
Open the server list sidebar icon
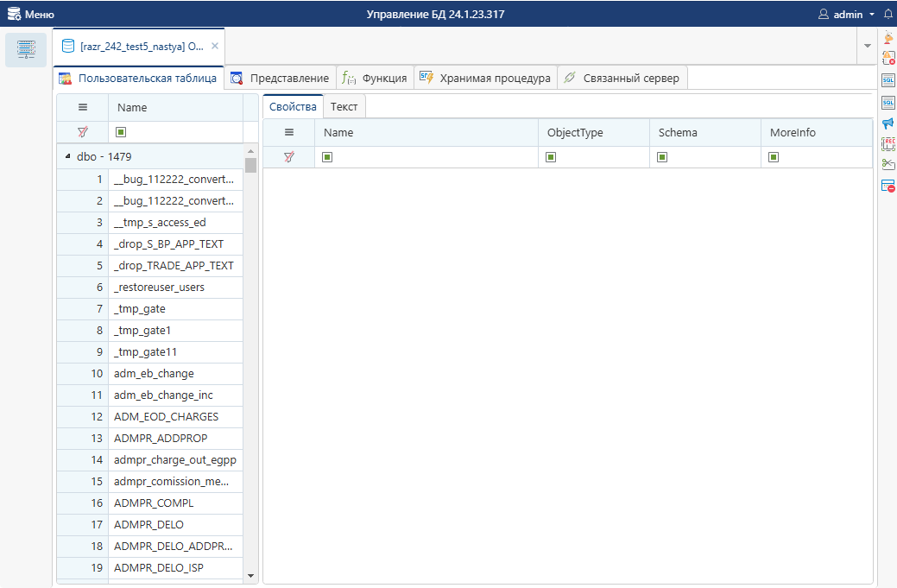(26, 50)
